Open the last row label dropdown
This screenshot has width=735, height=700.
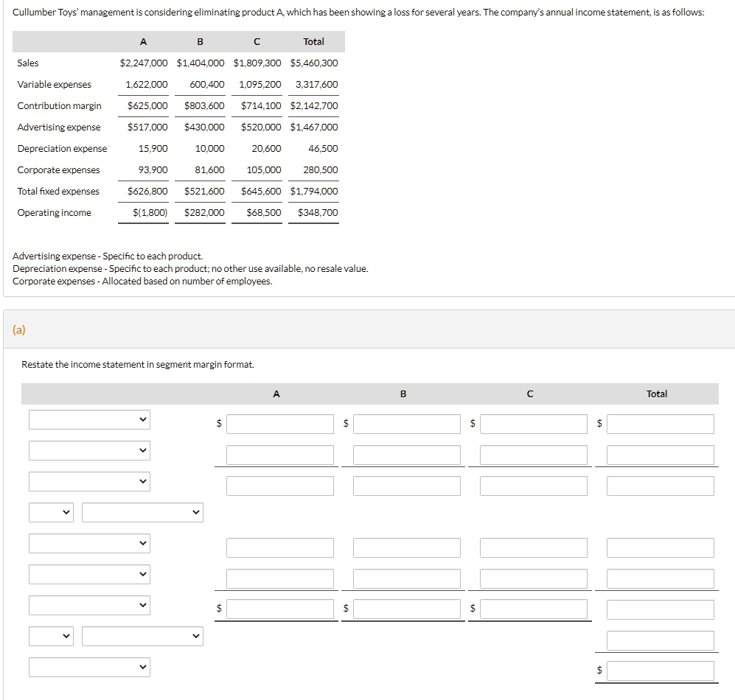89,667
